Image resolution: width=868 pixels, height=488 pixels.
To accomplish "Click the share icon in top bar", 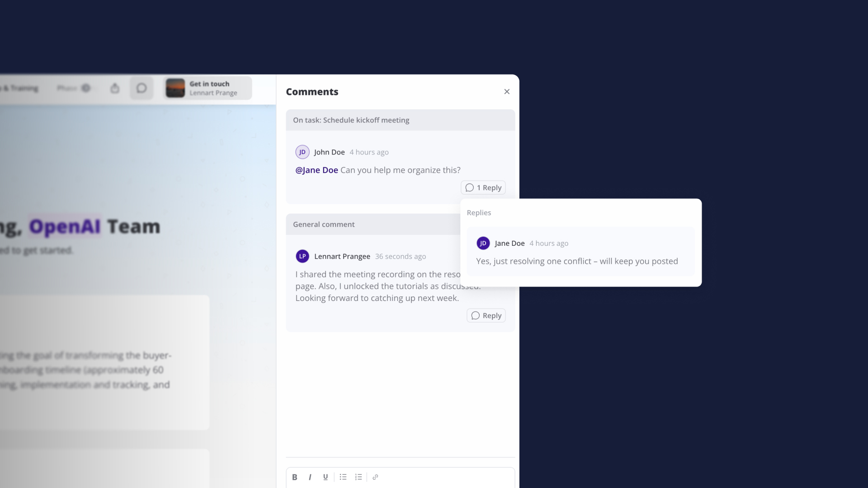I will (x=115, y=88).
